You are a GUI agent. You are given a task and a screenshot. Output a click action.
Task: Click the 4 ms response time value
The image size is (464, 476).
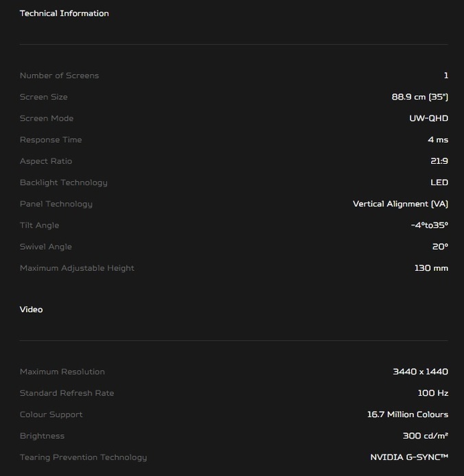pos(437,139)
